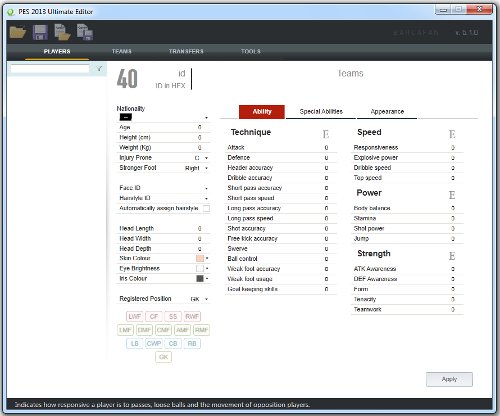This screenshot has width=500, height=416.
Task: Click the Technique grade letter icon
Action: [326, 134]
